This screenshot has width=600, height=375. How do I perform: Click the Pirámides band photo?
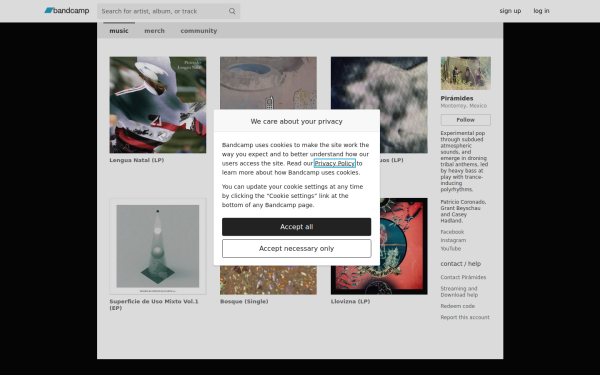[465, 73]
